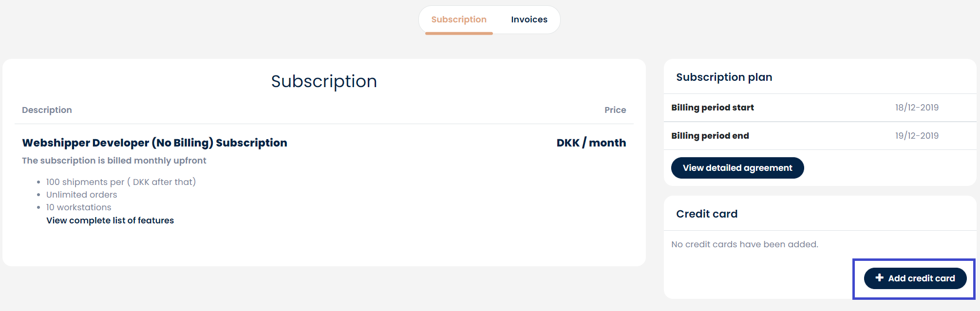Open View complete list of features link
The width and height of the screenshot is (980, 311).
click(x=110, y=220)
